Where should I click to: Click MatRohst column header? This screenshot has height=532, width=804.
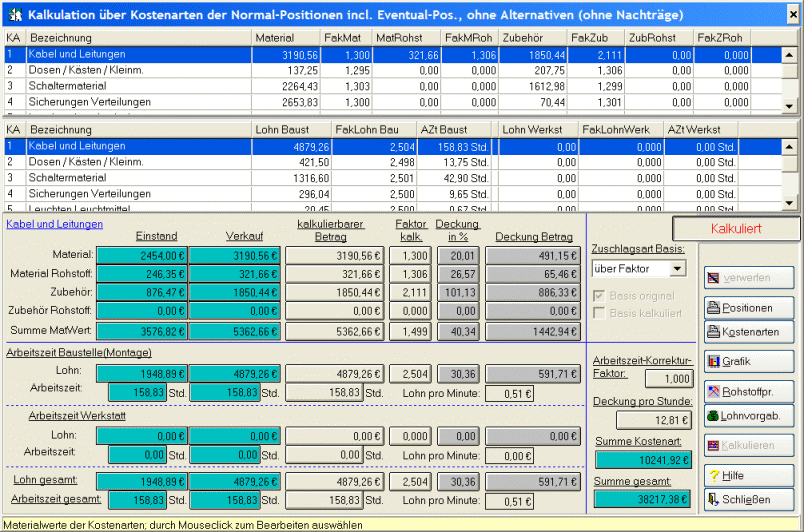click(x=407, y=38)
